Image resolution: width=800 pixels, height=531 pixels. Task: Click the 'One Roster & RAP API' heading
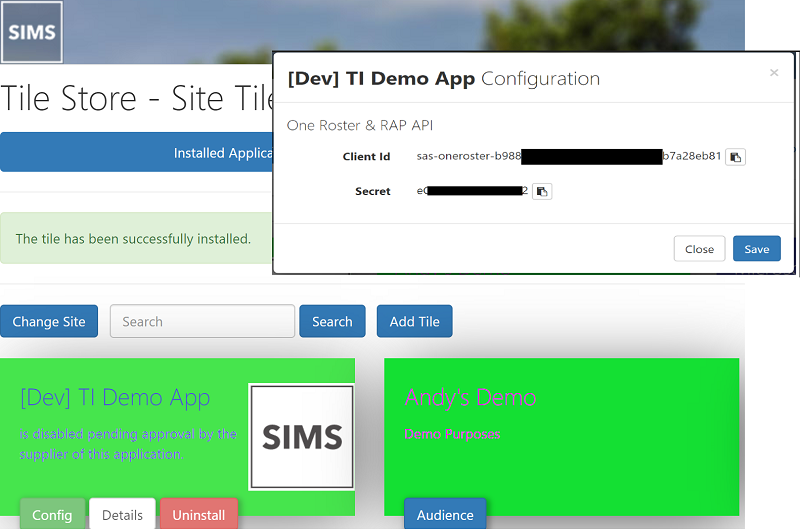point(360,125)
